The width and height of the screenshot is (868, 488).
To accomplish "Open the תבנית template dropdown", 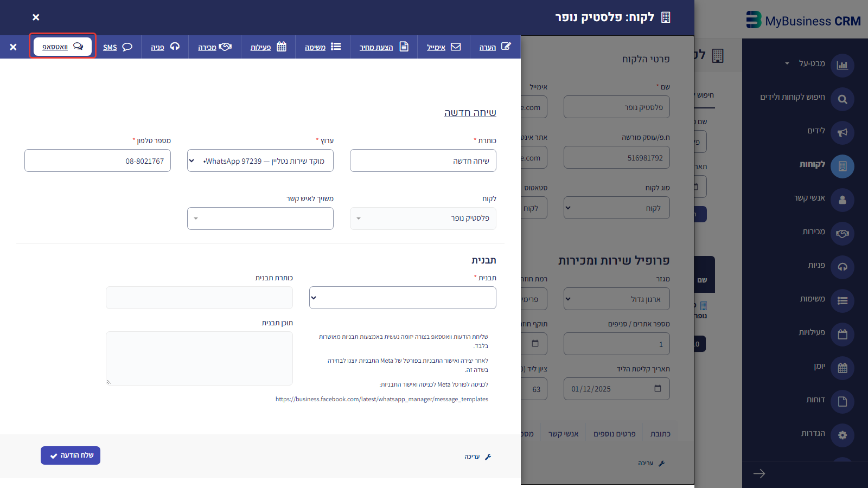I will 403,298.
